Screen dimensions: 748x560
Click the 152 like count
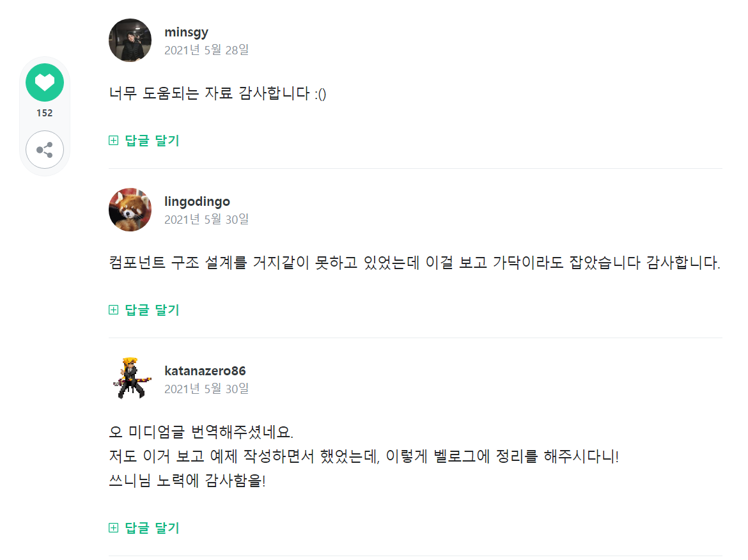(45, 113)
